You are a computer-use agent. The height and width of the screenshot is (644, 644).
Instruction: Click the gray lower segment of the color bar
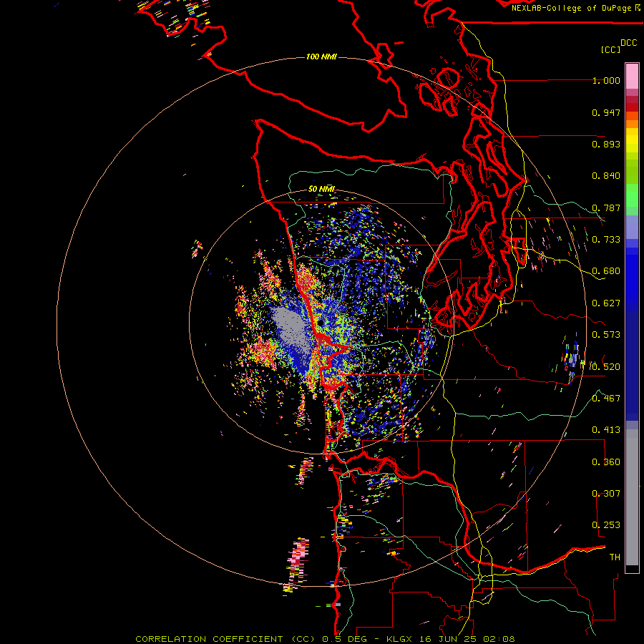tap(632, 497)
